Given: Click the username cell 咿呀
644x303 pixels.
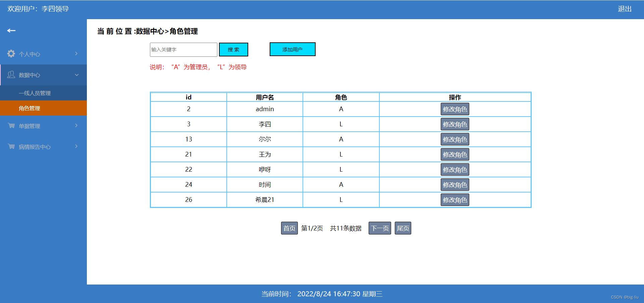Looking at the screenshot, I should 265,170.
